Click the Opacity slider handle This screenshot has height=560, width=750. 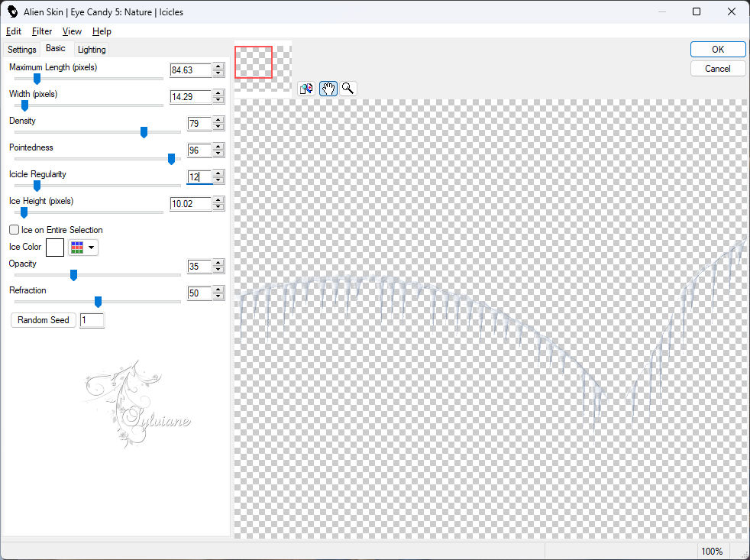(73, 275)
